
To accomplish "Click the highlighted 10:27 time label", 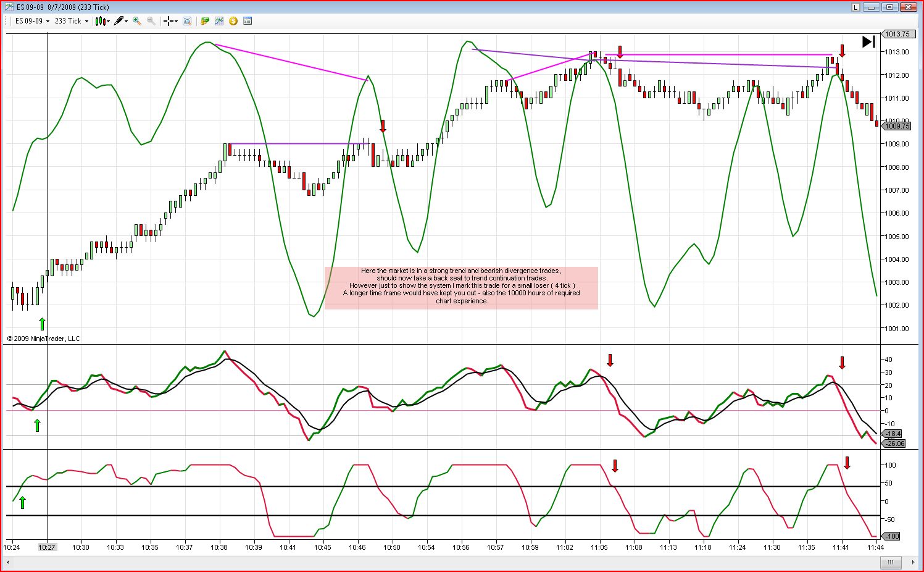I will tap(47, 547).
